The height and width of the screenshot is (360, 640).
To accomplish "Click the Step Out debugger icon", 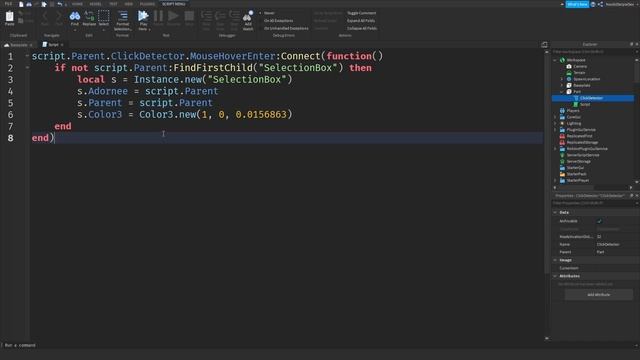I will 234,16.
